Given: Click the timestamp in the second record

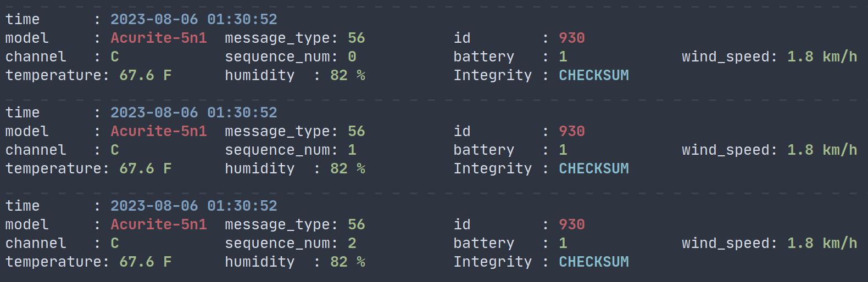Looking at the screenshot, I should point(194,112).
